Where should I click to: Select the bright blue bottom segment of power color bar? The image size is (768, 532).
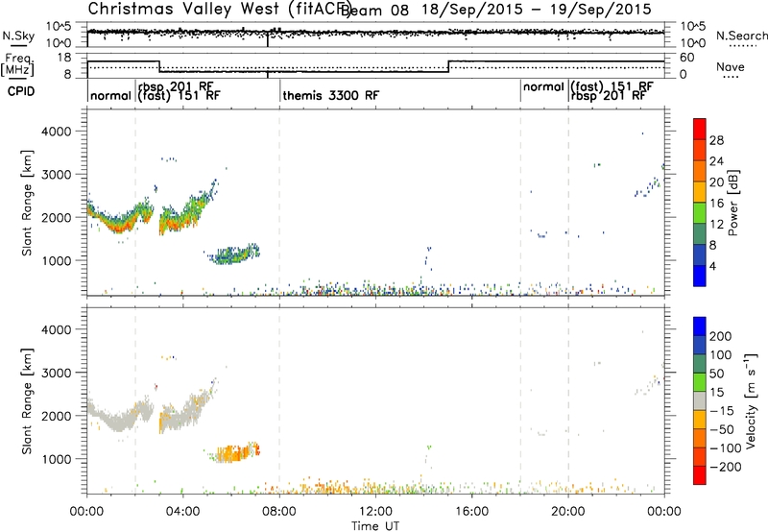(700, 276)
